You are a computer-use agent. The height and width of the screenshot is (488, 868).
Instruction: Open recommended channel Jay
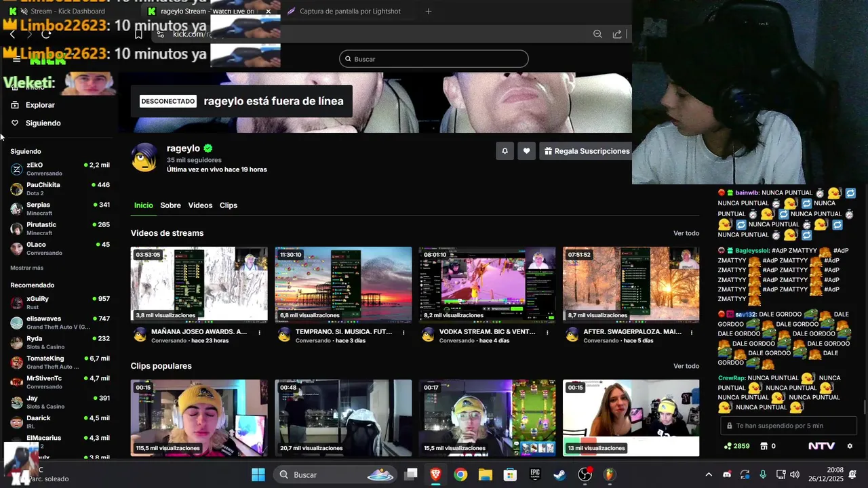point(60,402)
